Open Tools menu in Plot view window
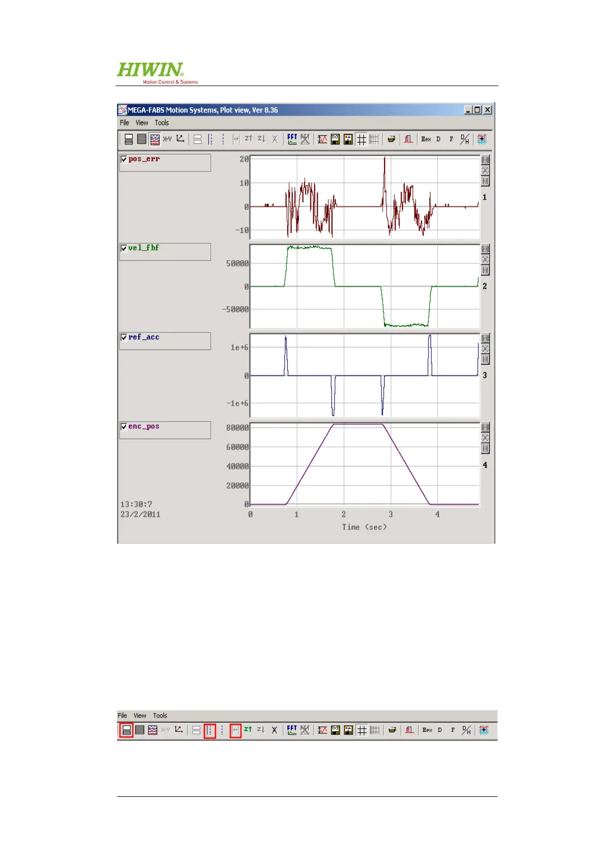 click(x=162, y=123)
